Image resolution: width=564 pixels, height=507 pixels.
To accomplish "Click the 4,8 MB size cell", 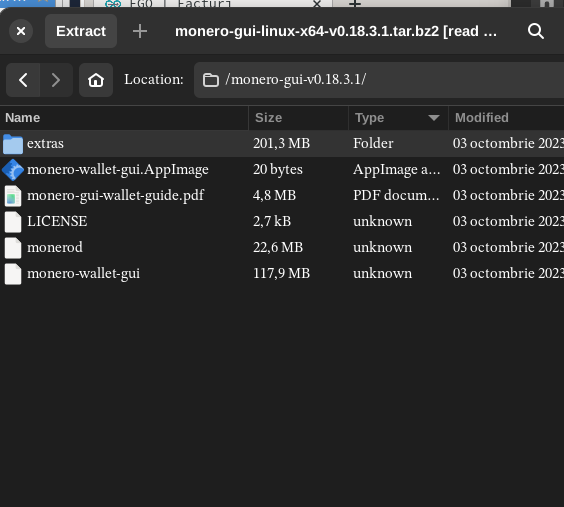I will [x=274, y=195].
